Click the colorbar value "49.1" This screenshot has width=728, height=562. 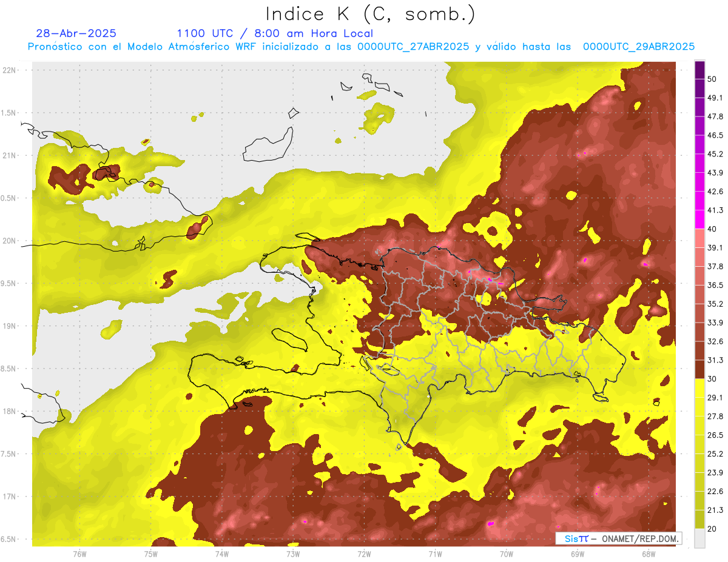715,98
